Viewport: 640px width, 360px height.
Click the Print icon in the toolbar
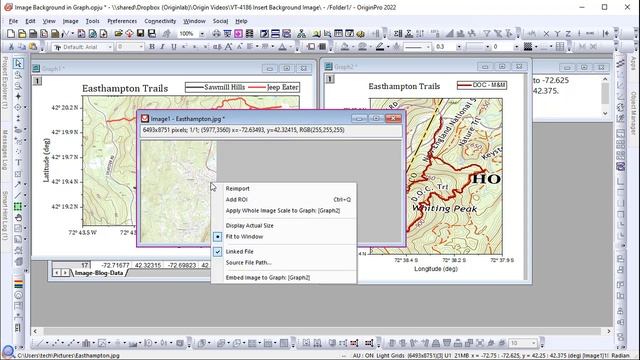click(216, 33)
